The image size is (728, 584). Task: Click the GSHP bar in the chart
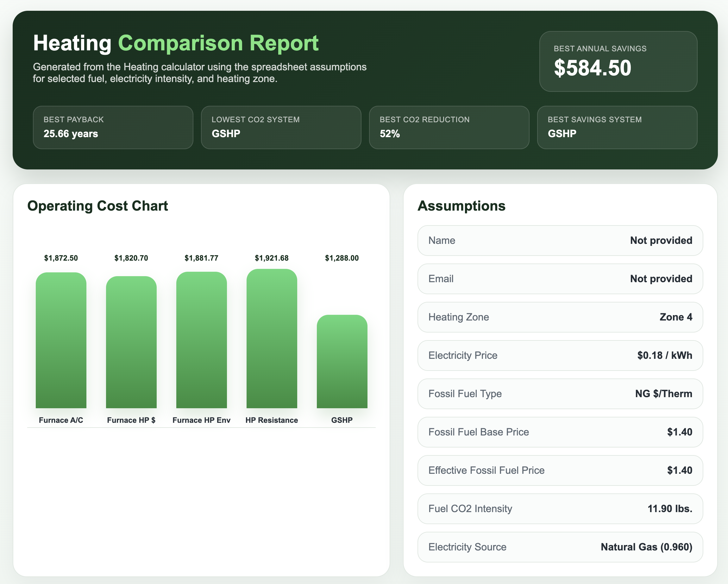[x=342, y=361]
